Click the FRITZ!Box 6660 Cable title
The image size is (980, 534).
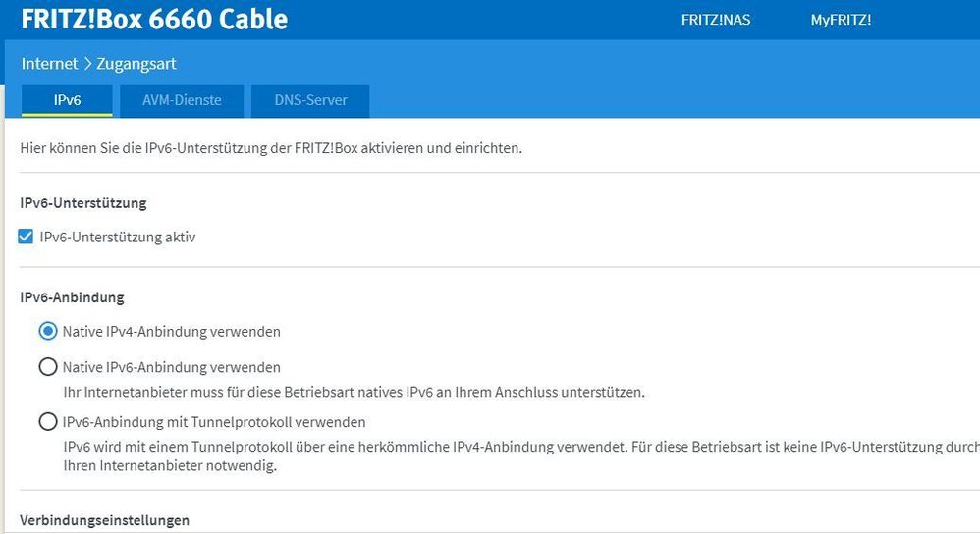tap(154, 19)
